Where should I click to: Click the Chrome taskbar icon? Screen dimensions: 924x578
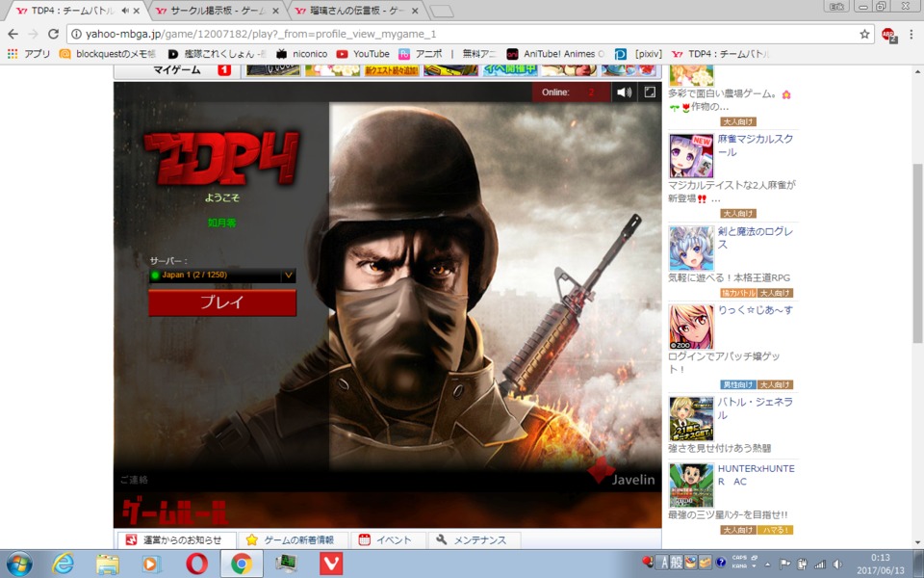click(241, 565)
